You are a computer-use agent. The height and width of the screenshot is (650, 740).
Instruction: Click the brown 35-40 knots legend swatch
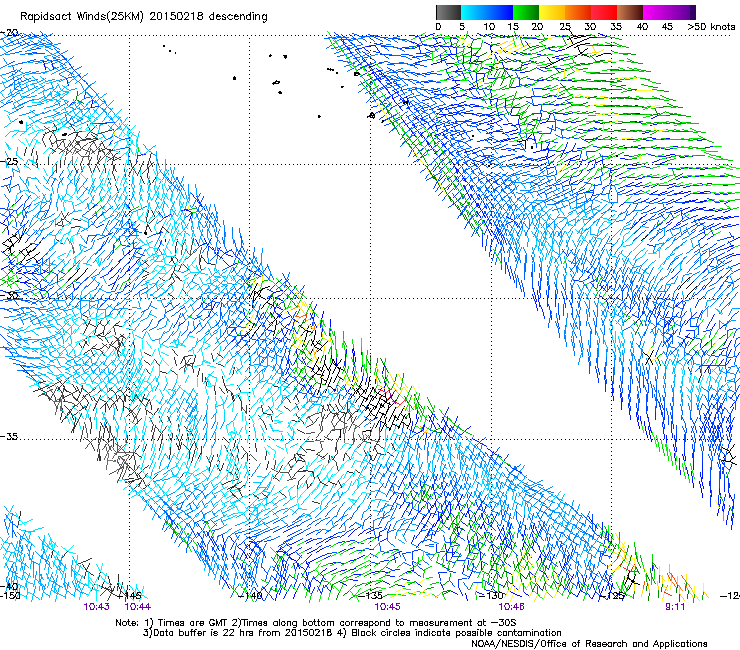pyautogui.click(x=630, y=12)
